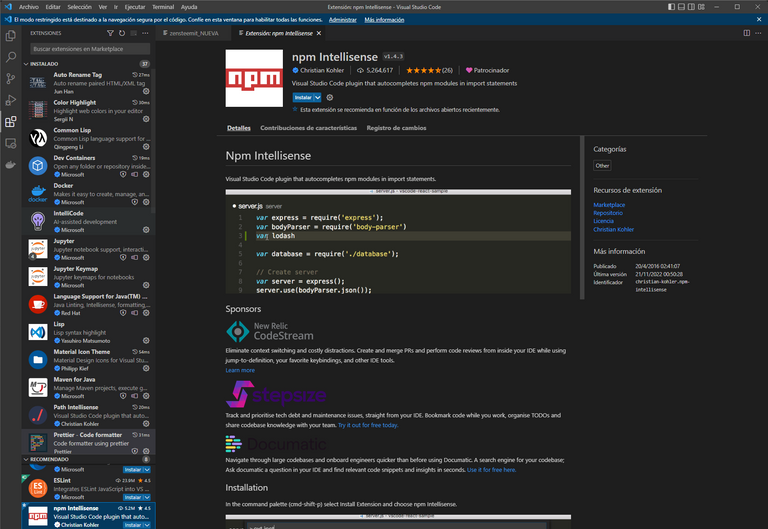Toggle secondary sidebar visibility
768x529 pixels.
(x=691, y=7)
